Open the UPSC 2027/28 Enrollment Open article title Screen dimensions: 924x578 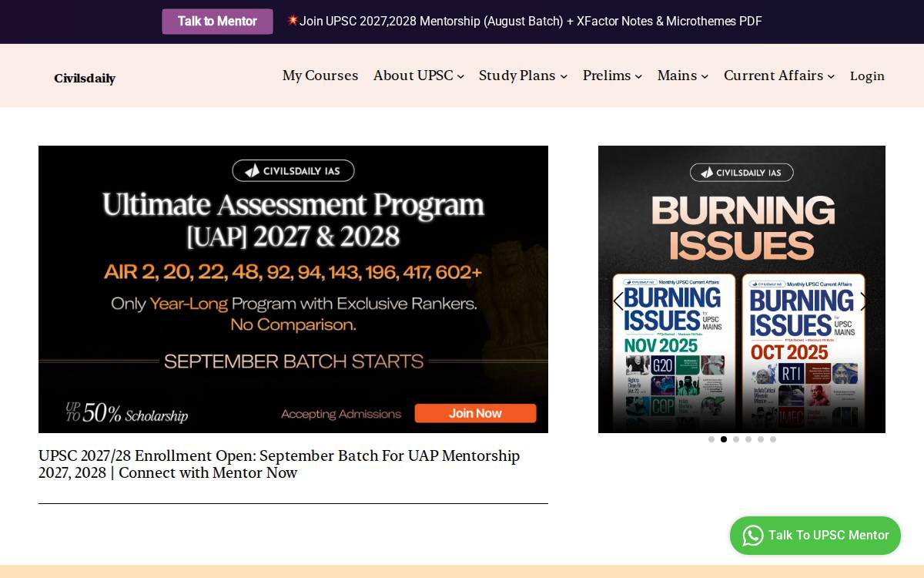(x=280, y=465)
